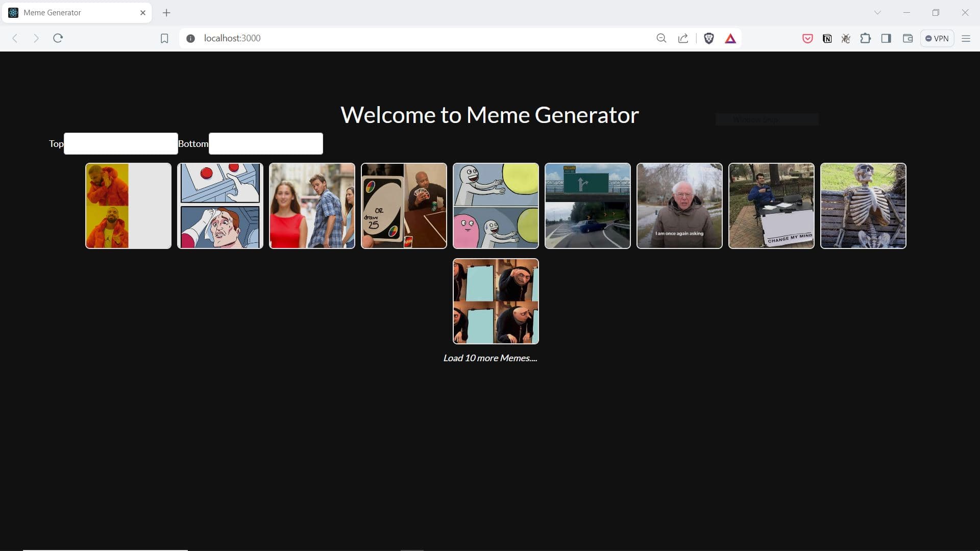Open the Pocket extension icon
This screenshot has width=980, height=551.
[x=807, y=38]
